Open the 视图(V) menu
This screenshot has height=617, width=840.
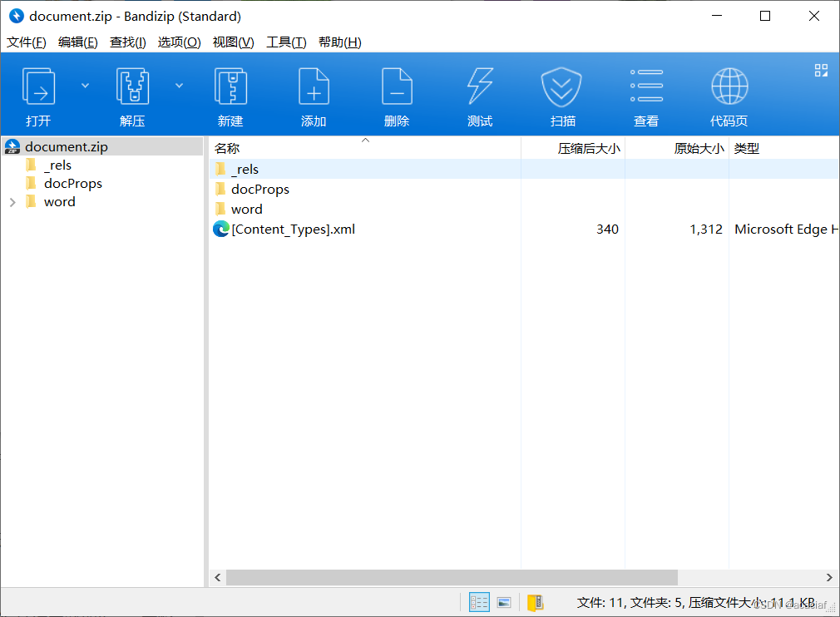tap(233, 42)
